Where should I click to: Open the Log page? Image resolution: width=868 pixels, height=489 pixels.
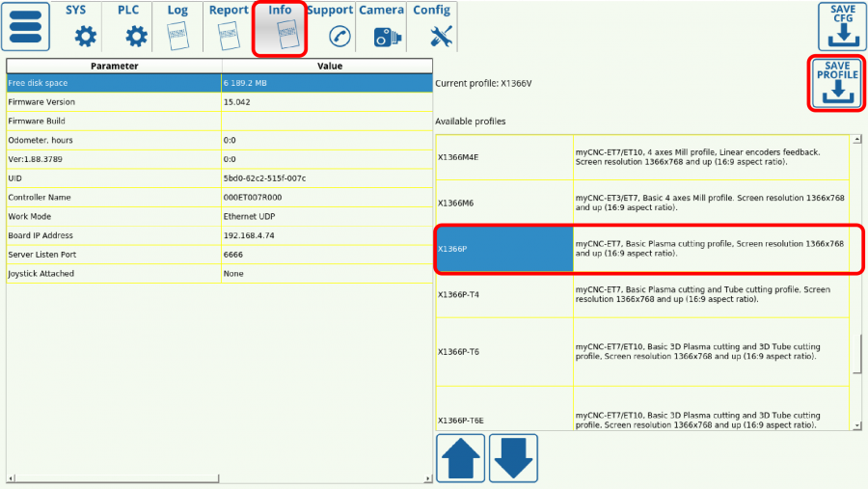[x=177, y=27]
